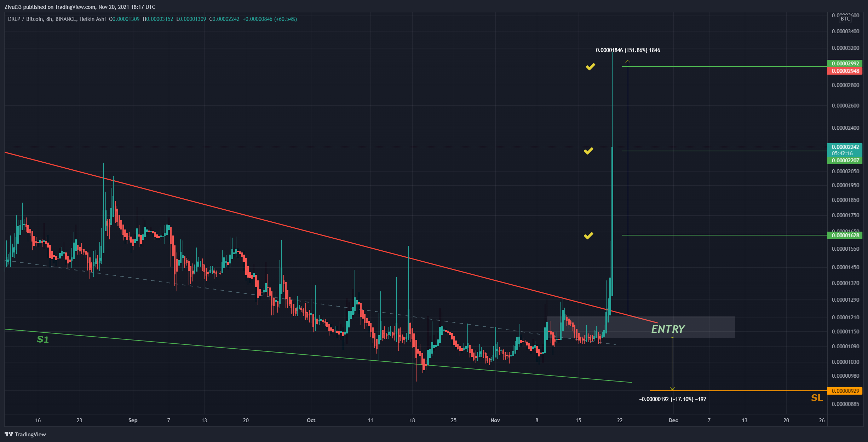Click the Heikin Ashi chart type text
This screenshot has height=442, width=868.
92,19
